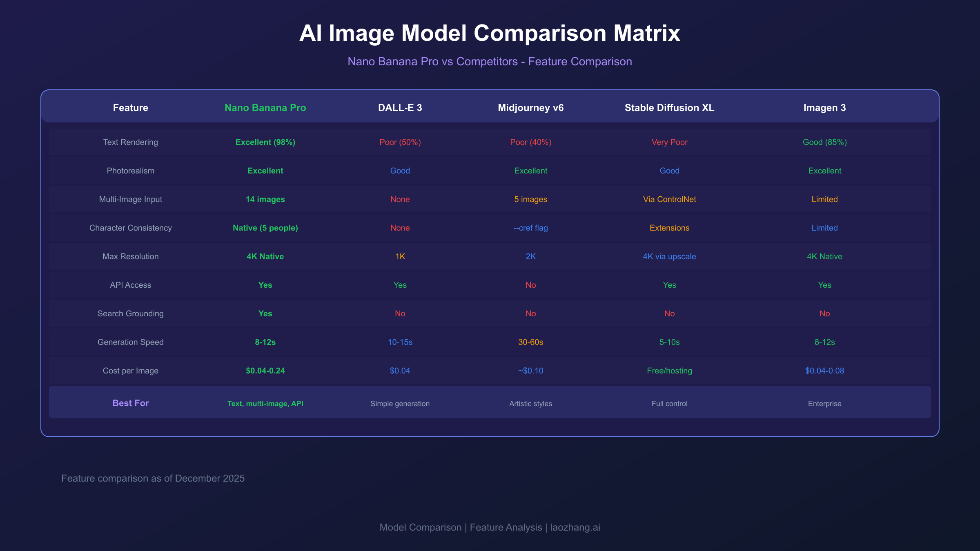Click the $0.04 DALL-E 3 cost cell
This screenshot has width=980, height=551.
400,371
